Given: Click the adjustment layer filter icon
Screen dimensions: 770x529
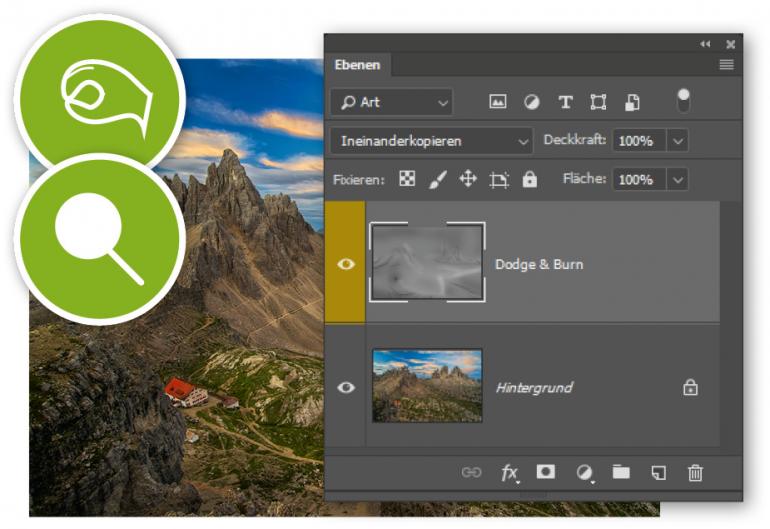Looking at the screenshot, I should tap(531, 102).
